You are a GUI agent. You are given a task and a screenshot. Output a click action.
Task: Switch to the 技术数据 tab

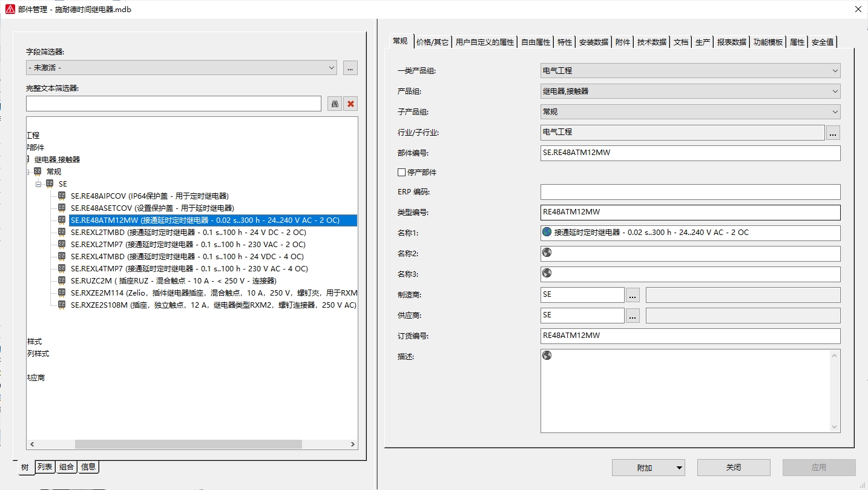[x=651, y=42]
